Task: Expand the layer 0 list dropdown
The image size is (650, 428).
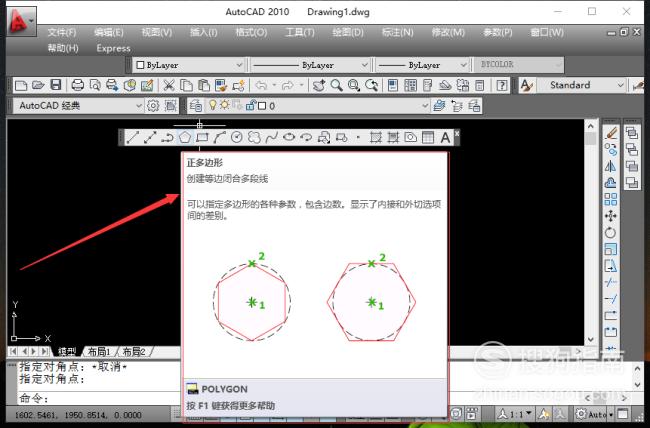Action: click(x=425, y=106)
